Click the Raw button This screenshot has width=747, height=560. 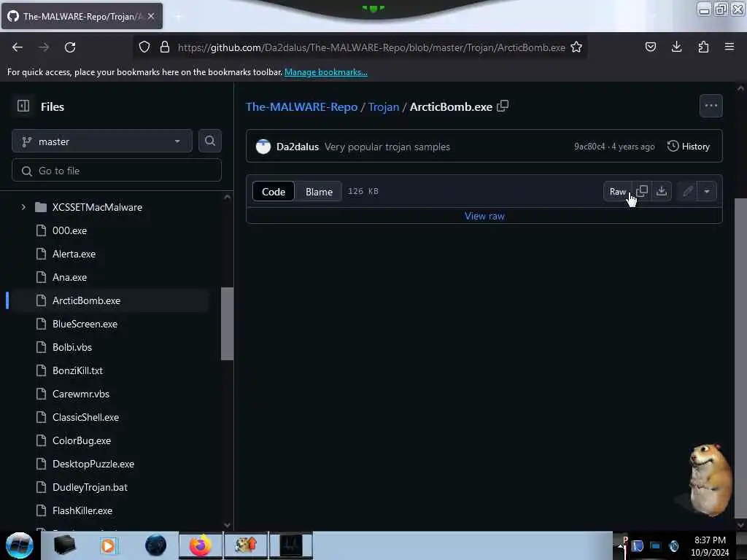[x=617, y=192]
